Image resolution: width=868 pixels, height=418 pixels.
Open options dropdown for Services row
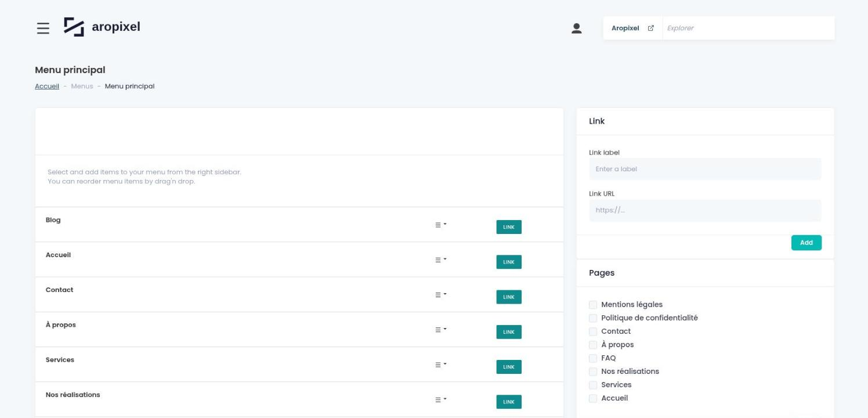441,365
